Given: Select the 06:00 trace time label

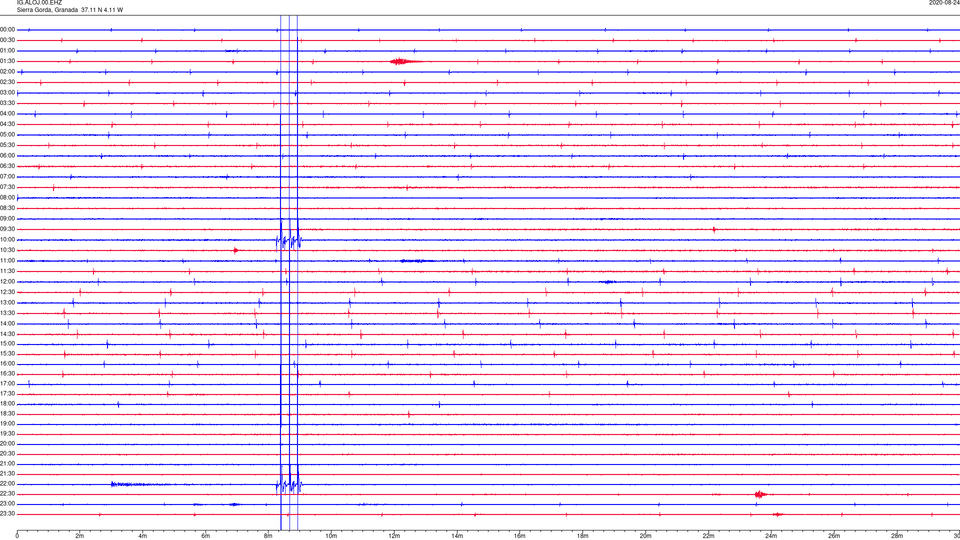Looking at the screenshot, I should click(x=7, y=156).
